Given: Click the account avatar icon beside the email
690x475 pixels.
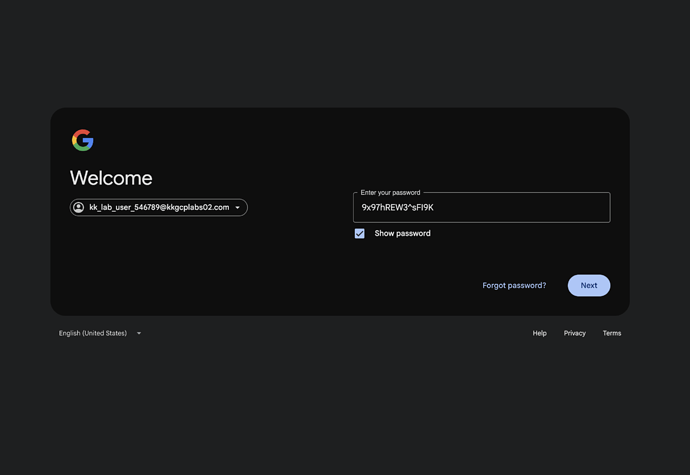Looking at the screenshot, I should pos(79,207).
